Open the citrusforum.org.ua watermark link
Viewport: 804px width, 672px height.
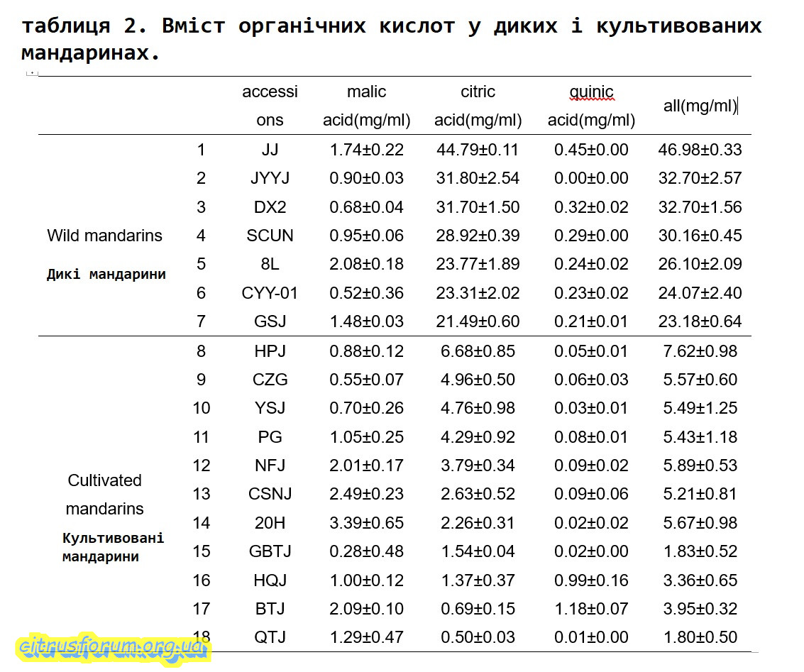point(112,647)
